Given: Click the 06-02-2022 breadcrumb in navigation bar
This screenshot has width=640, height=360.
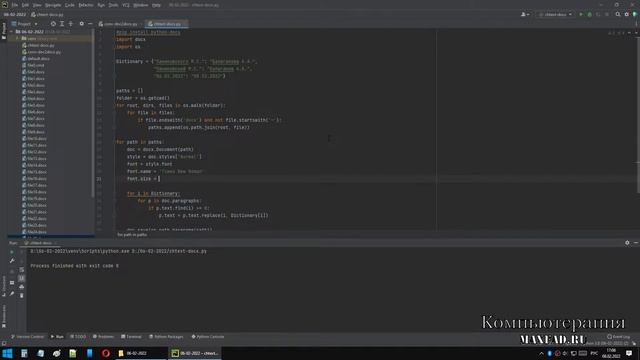Looking at the screenshot, I should click(x=15, y=14).
